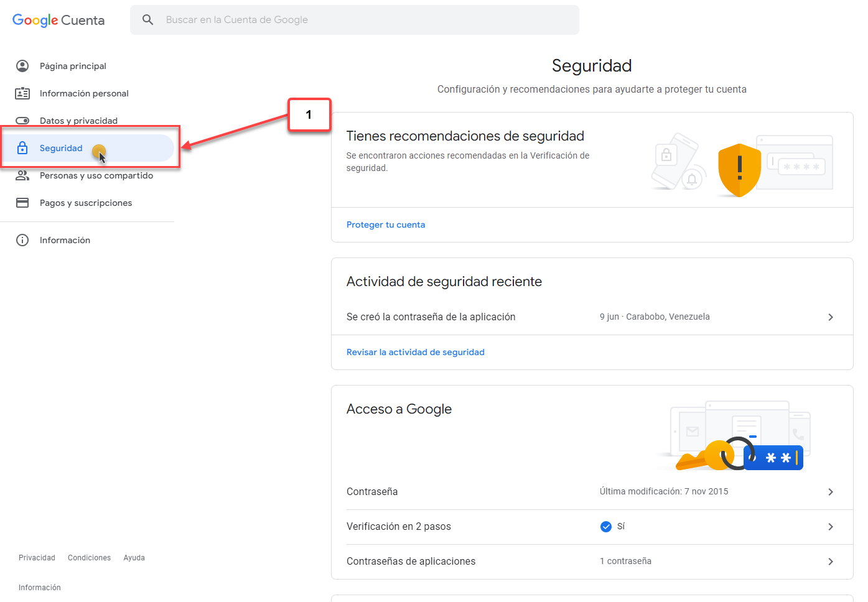Click the Buscar en la Cuenta search field
This screenshot has height=602, width=868.
(x=361, y=20)
